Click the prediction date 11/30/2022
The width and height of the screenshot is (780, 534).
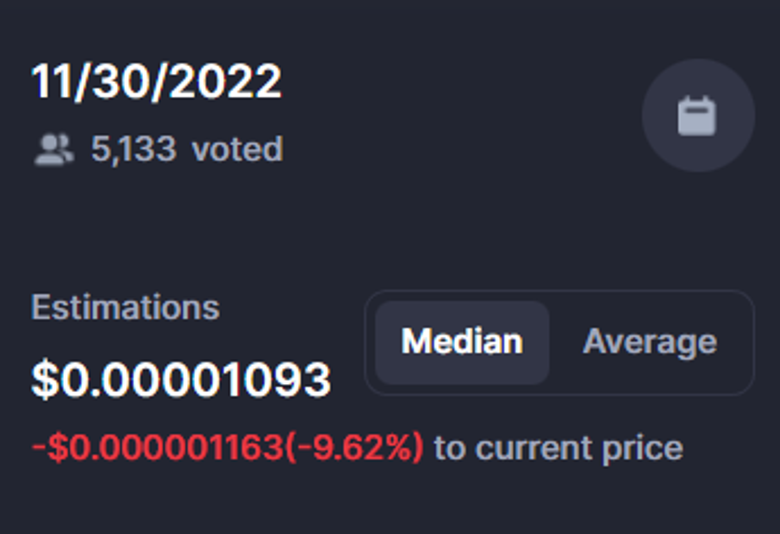156,82
